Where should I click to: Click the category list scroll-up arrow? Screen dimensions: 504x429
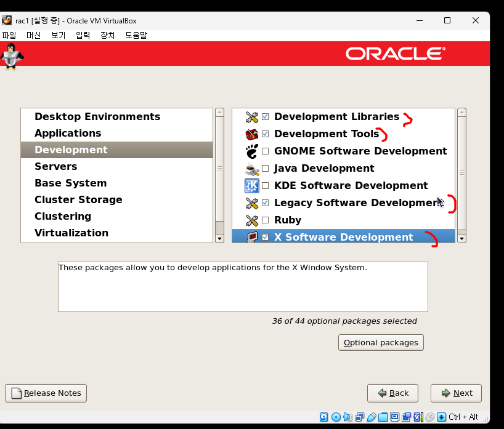coord(219,113)
